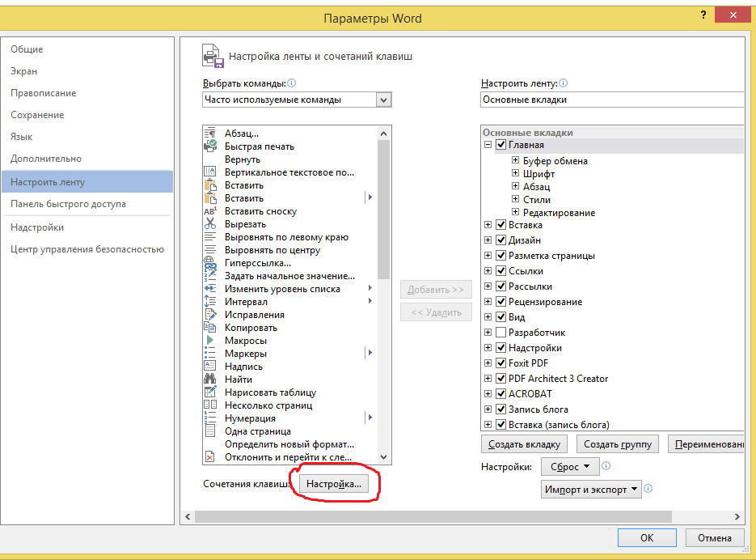
Task: Expand the Шрифт group in tree
Action: pyautogui.click(x=516, y=174)
